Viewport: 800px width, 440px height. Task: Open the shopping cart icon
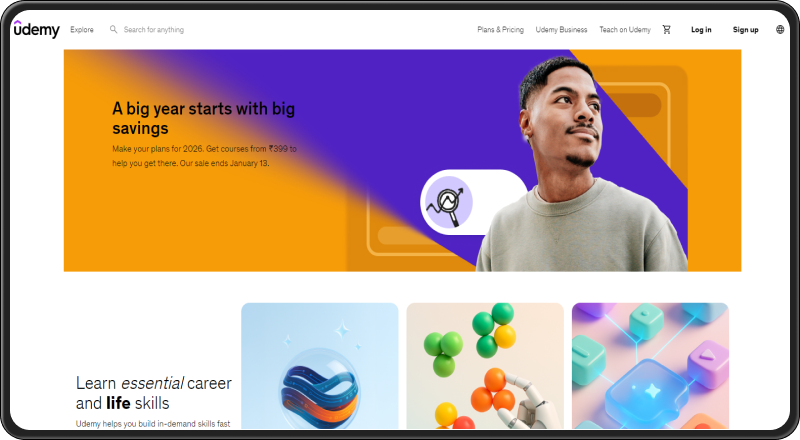tap(666, 30)
